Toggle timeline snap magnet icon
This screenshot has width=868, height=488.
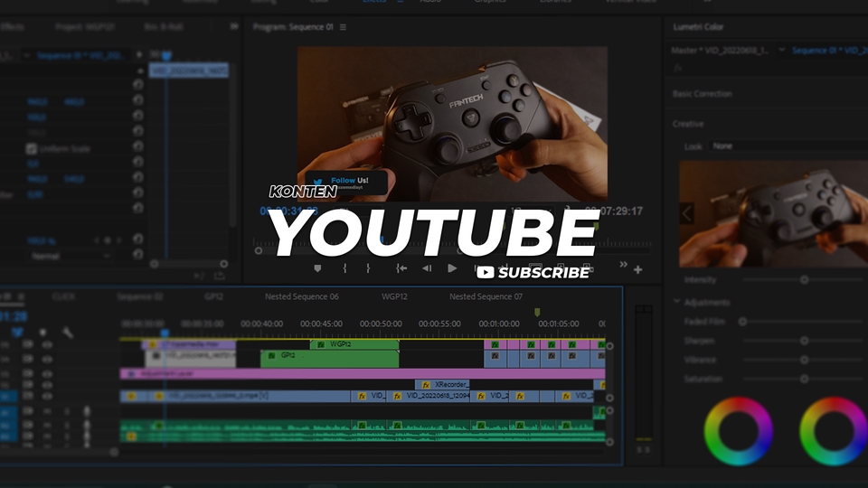click(18, 333)
